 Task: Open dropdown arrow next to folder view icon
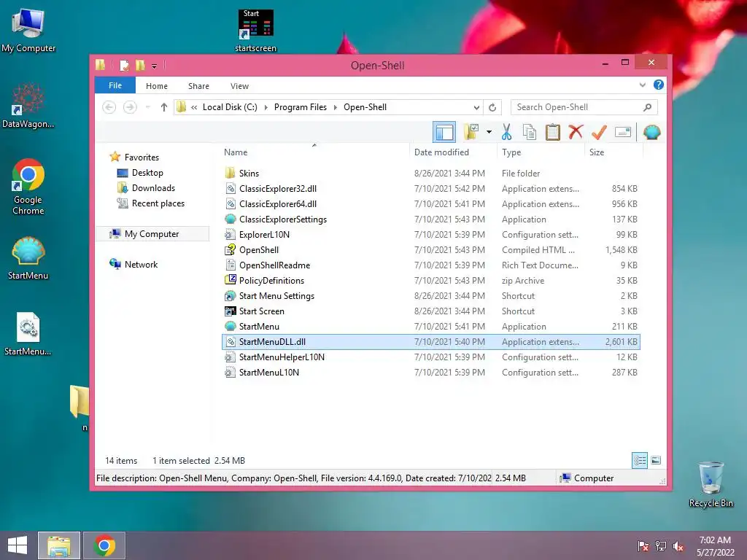489,132
